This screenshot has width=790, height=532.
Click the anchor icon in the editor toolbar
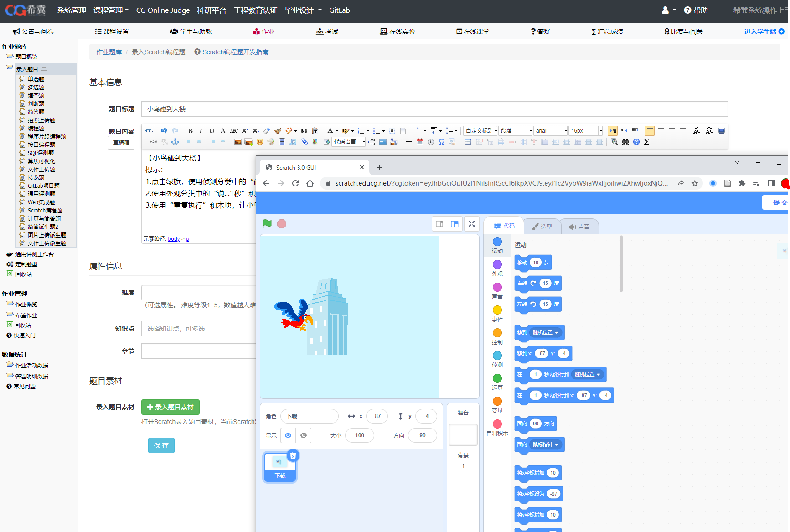175,142
